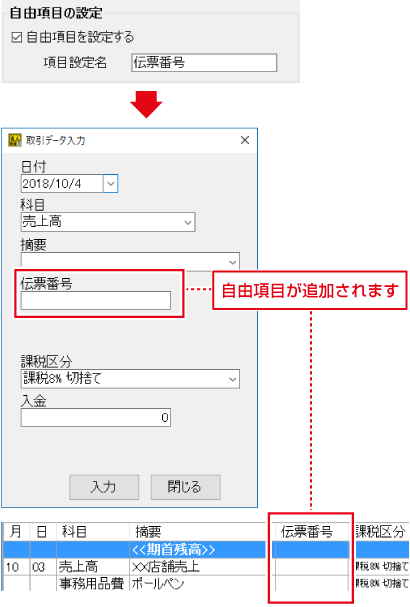Click the 事務用品費 account cell

click(91, 583)
